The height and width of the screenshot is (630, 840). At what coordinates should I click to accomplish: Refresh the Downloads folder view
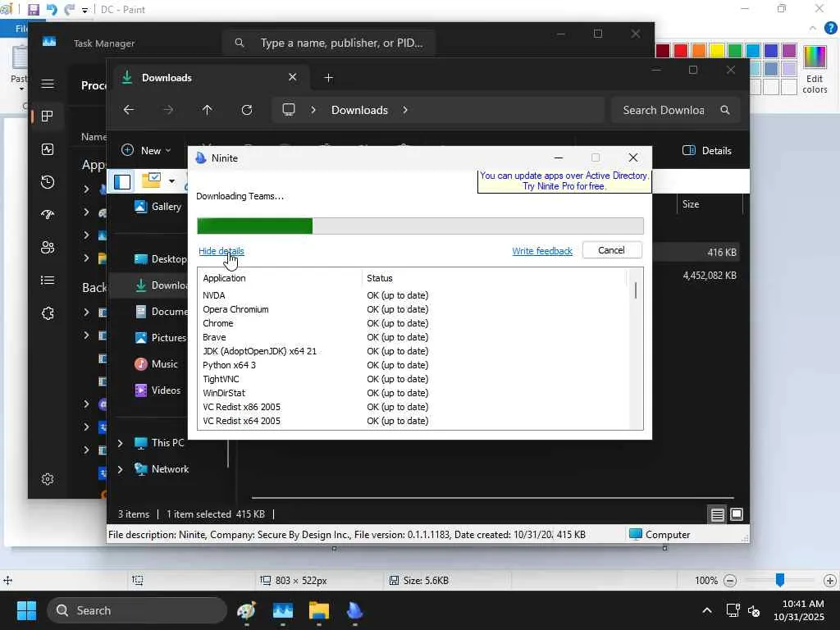click(247, 110)
